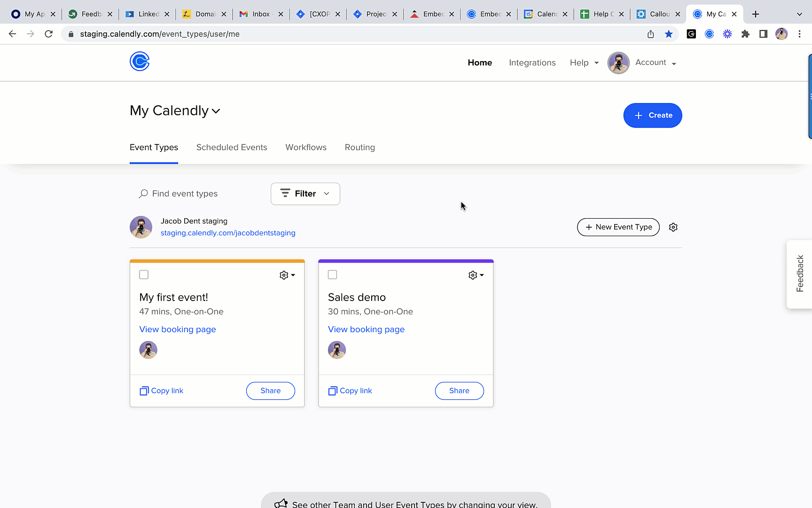812x508 pixels.
Task: Copy link for My first event!
Action: tap(162, 391)
